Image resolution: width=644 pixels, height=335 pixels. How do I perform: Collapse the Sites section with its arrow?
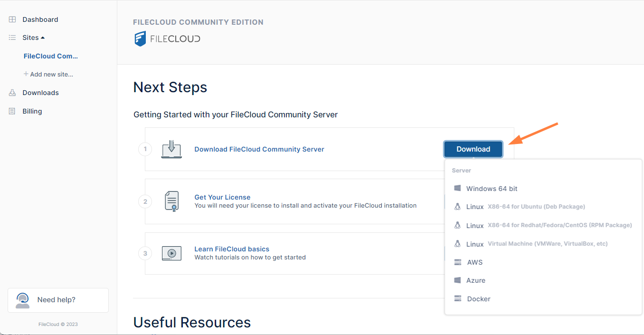coord(43,37)
